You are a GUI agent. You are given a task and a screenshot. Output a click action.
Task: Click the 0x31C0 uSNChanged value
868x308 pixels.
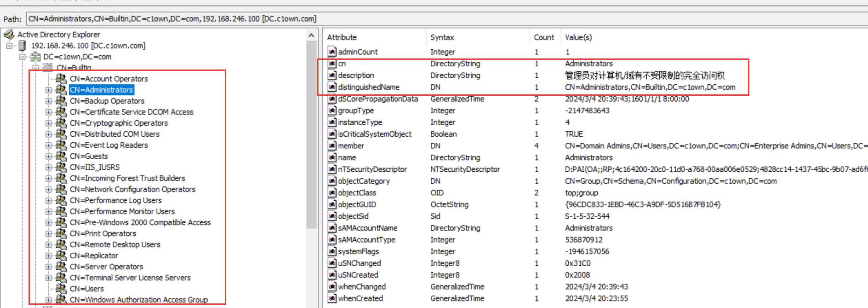[578, 263]
